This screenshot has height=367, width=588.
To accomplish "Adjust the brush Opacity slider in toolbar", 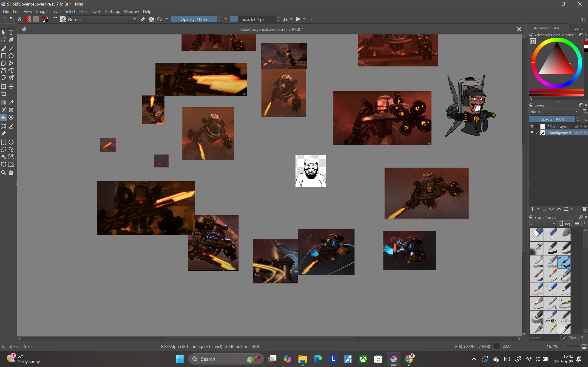I will coord(194,19).
